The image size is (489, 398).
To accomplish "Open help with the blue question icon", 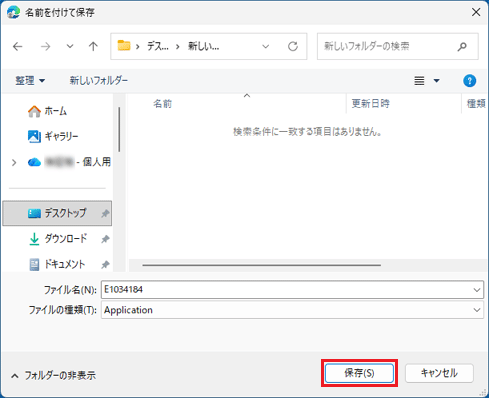I will coord(469,81).
